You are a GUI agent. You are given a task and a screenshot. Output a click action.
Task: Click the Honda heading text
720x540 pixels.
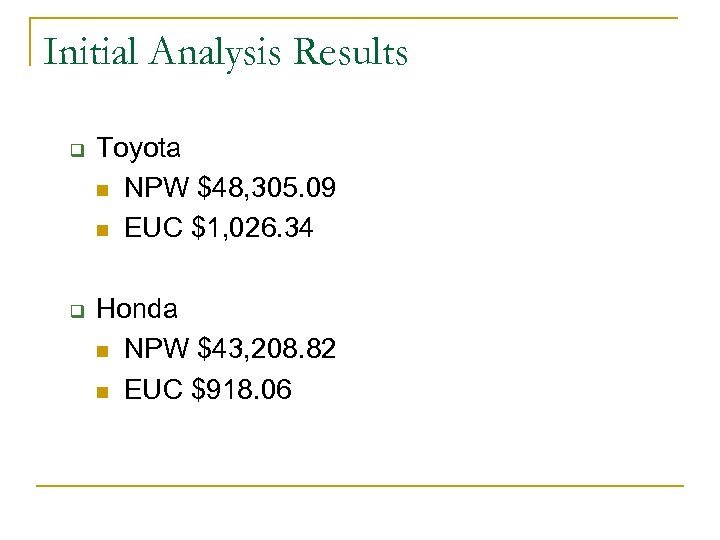[x=137, y=309]
